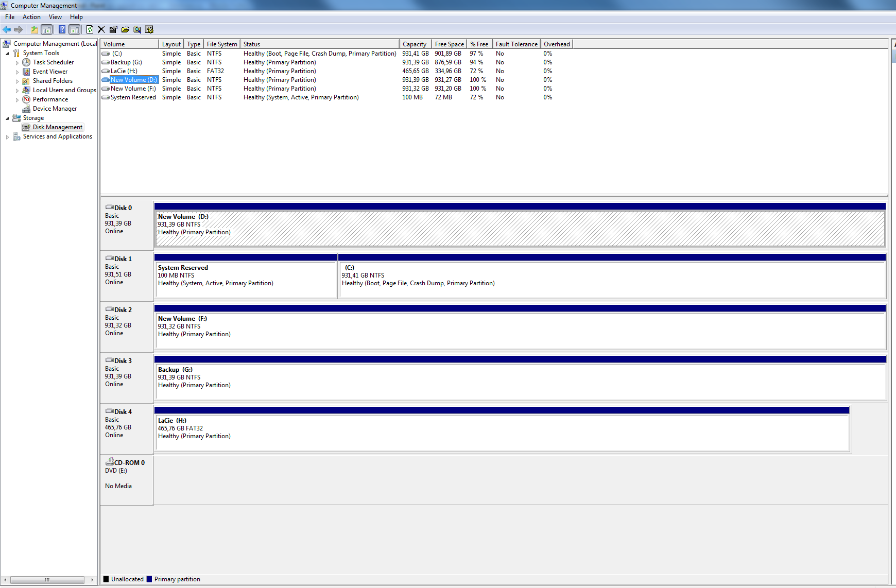Sort by the Free Space column header

(x=449, y=44)
